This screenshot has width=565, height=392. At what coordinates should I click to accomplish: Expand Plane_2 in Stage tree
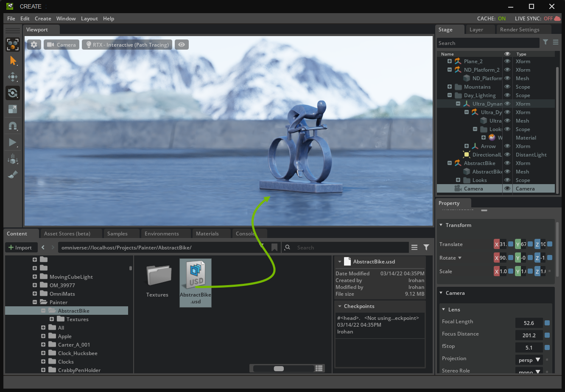(449, 61)
